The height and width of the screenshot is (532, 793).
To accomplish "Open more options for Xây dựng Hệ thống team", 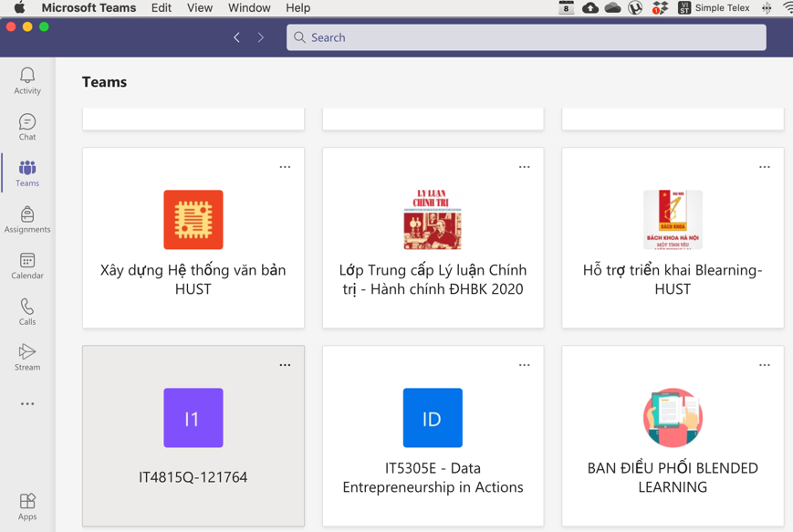I will [285, 167].
